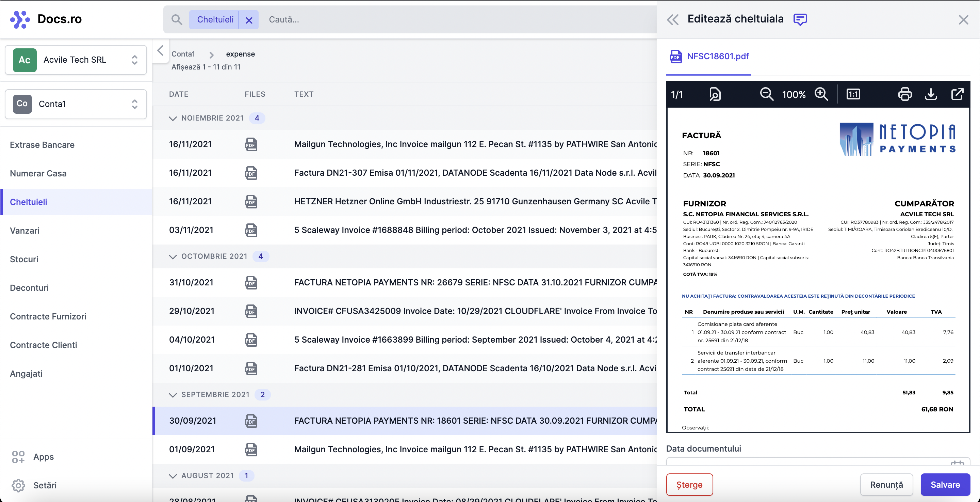Collapse the OCTOMBRIE 2021 group

coord(173,256)
